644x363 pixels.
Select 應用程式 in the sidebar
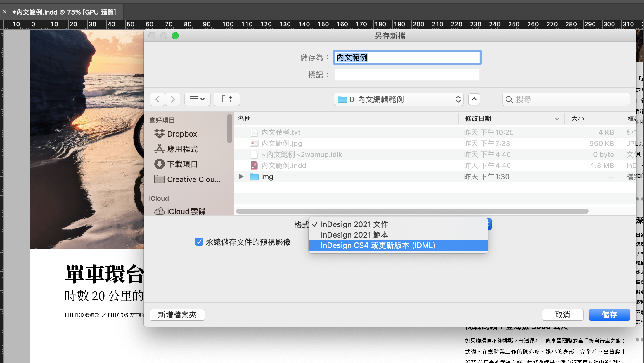182,149
